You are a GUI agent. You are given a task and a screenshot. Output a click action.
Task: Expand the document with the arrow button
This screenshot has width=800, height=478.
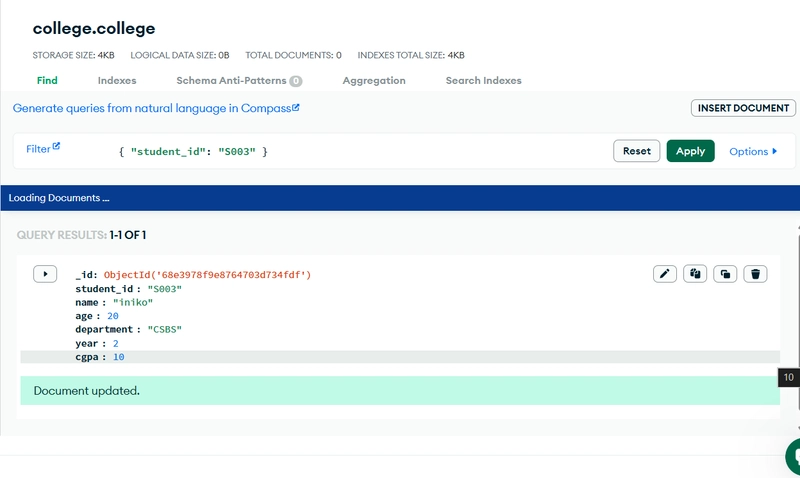pos(45,274)
